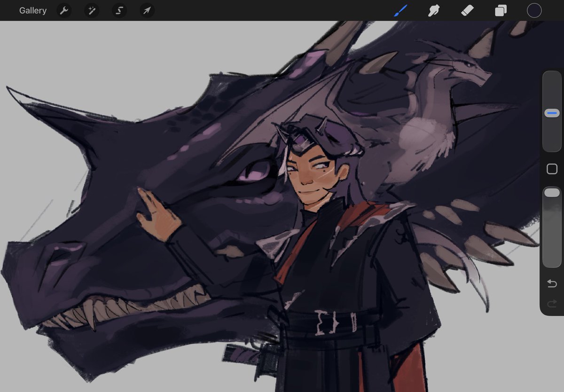The image size is (564, 392).
Task: Return to the Gallery view
Action: [32, 10]
